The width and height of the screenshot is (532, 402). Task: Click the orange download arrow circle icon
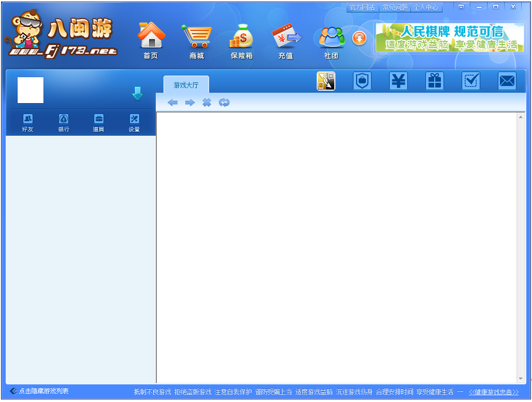359,38
